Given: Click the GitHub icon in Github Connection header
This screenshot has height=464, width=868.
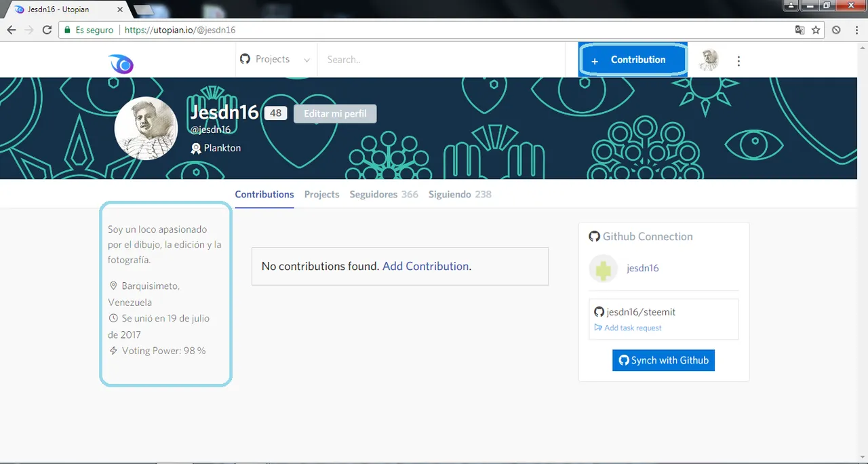Looking at the screenshot, I should click(x=595, y=236).
